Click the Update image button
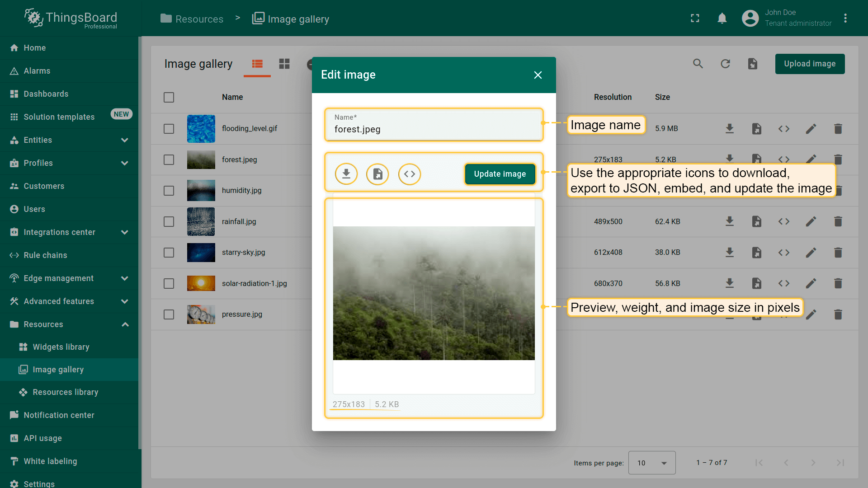The height and width of the screenshot is (488, 868). (500, 174)
